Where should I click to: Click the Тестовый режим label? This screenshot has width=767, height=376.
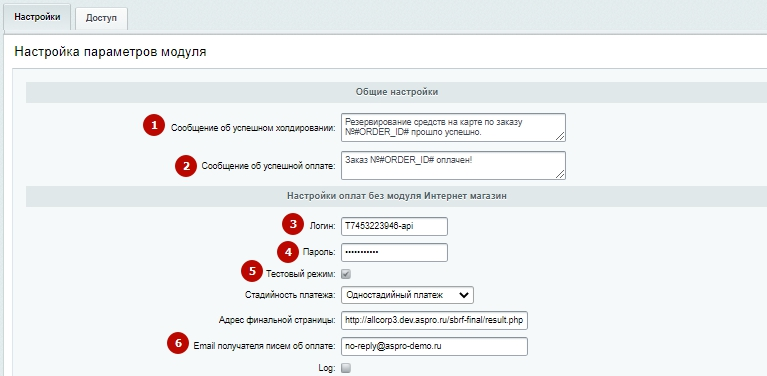301,274
